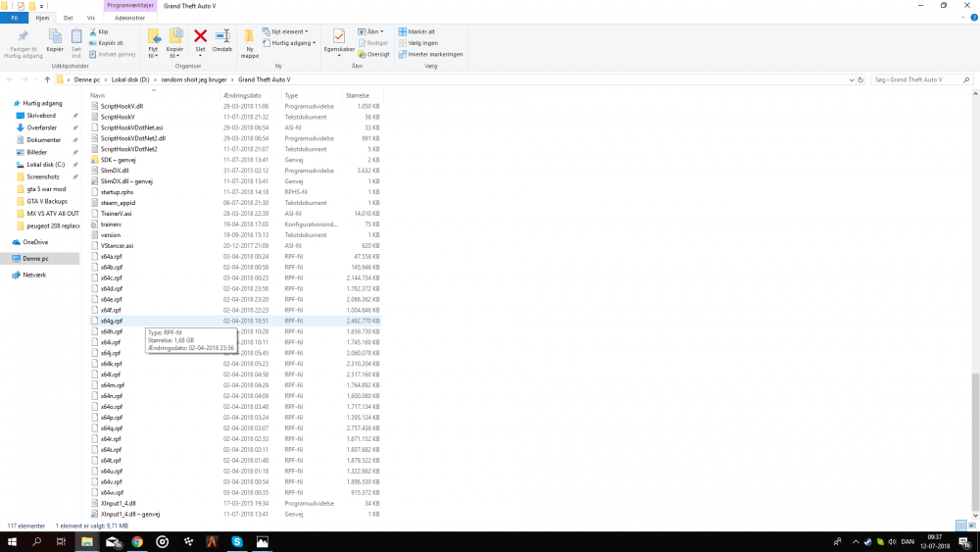Expand address bar history dropdown

852,79
